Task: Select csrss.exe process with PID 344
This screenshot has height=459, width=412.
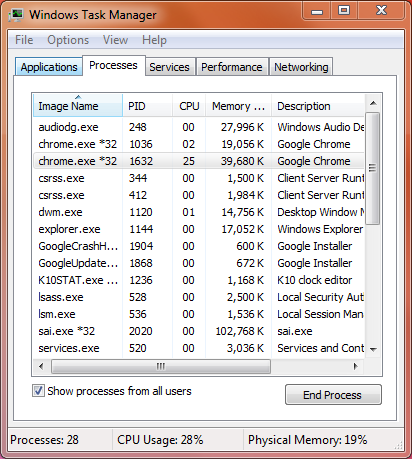Action: coord(199,178)
